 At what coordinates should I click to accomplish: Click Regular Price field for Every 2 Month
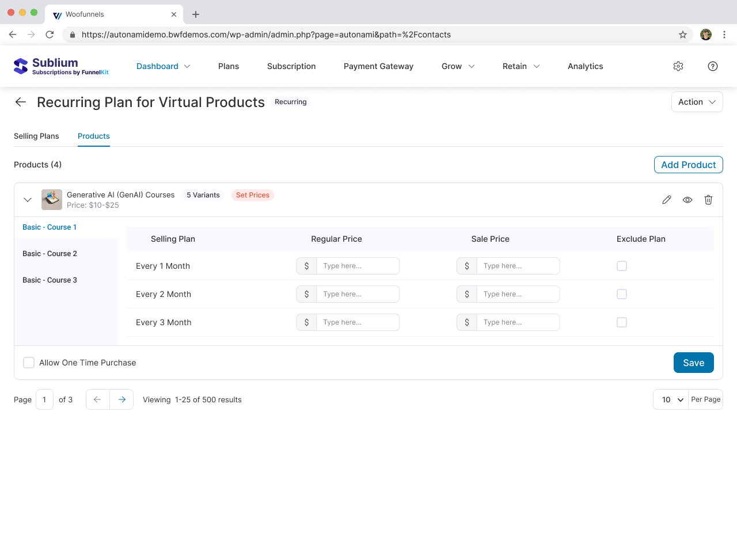coord(357,294)
